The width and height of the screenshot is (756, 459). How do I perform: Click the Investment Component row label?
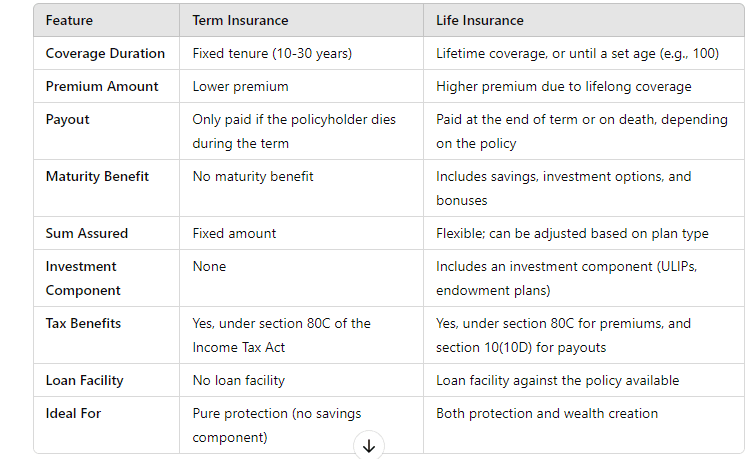click(x=83, y=278)
